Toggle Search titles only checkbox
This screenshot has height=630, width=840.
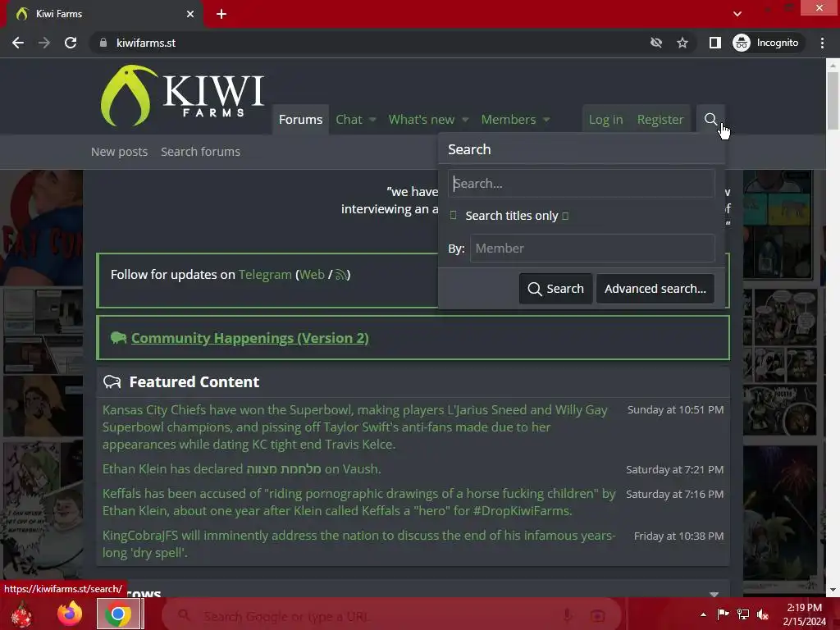click(x=453, y=216)
